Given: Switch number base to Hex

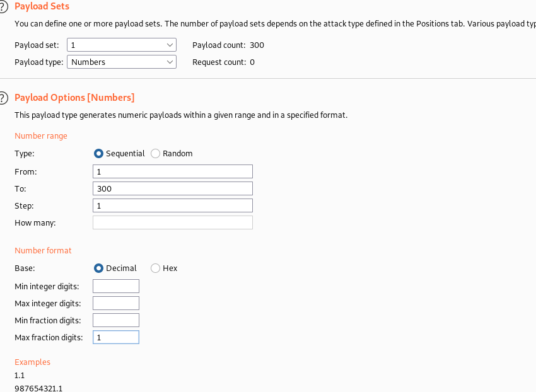Looking at the screenshot, I should pos(155,268).
